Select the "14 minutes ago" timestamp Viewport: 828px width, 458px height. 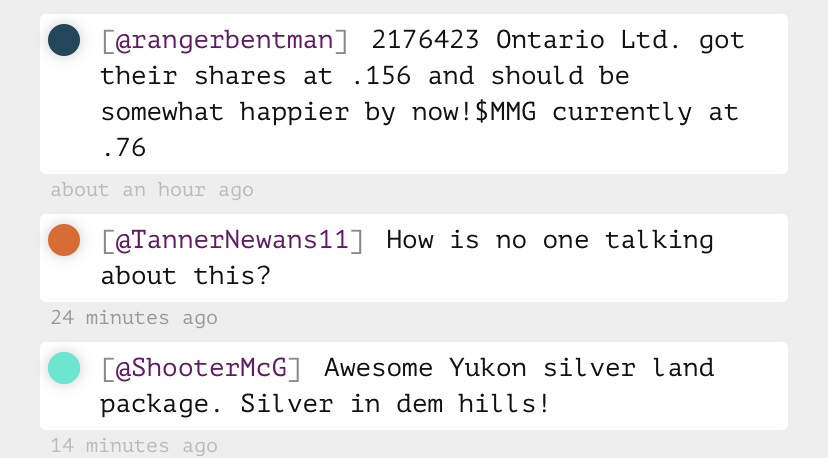pos(134,446)
